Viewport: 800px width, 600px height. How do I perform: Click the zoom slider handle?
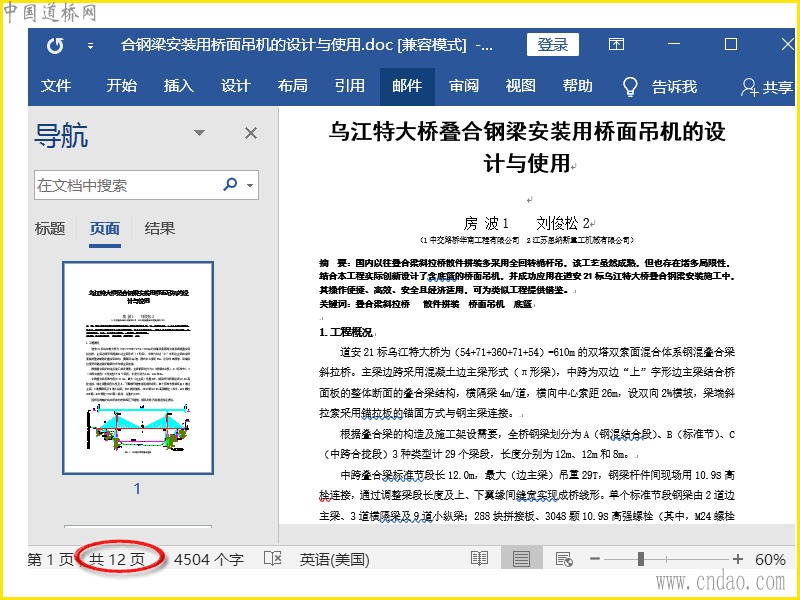click(x=641, y=559)
